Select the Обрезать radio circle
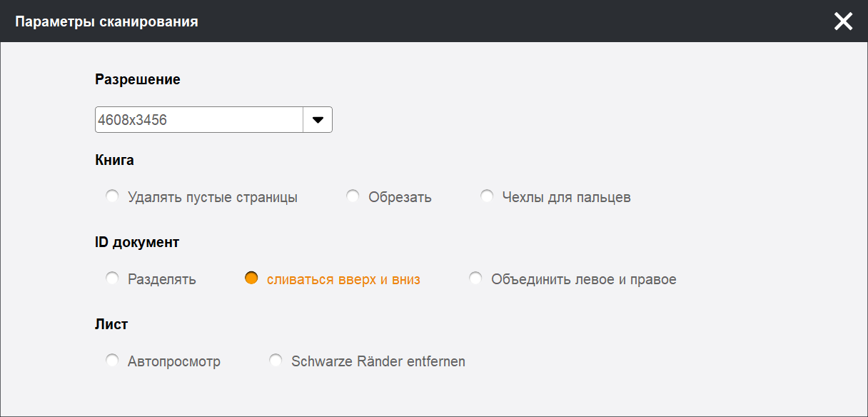The image size is (868, 417). (353, 196)
